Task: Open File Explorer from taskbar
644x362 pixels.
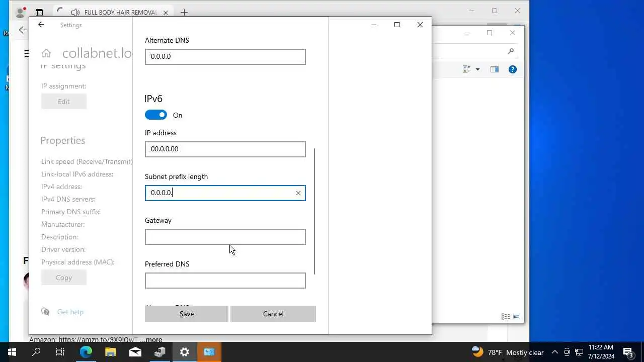Action: 110,352
